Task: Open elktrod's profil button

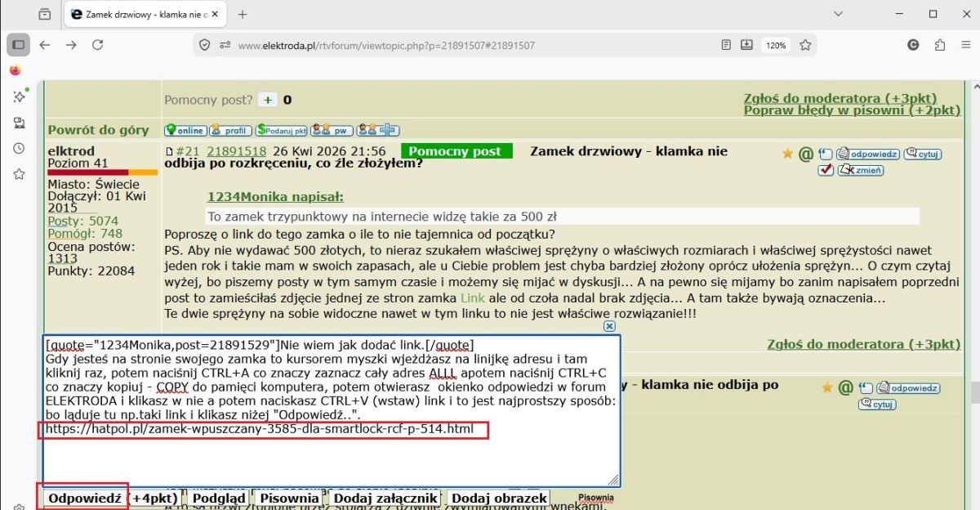Action: pyautogui.click(x=230, y=130)
